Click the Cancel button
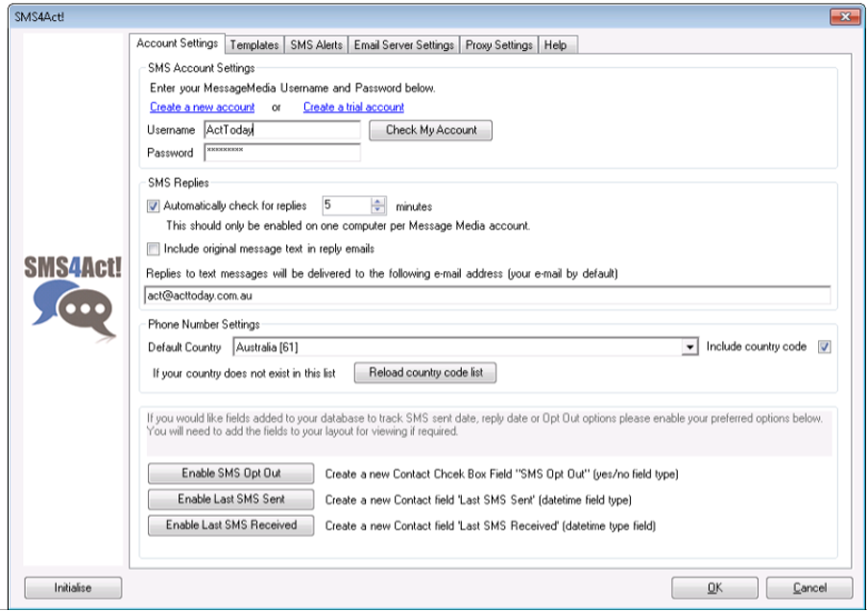This screenshot has height=611, width=868. click(809, 588)
